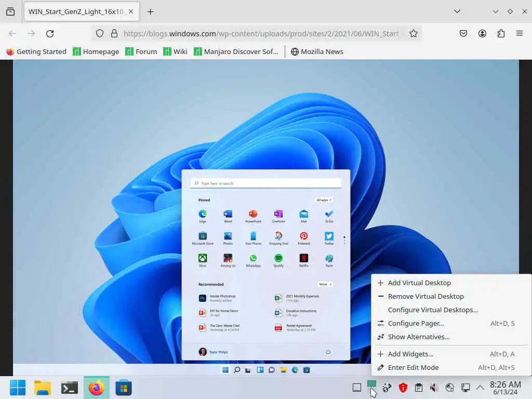Open the Firefox account menu
The height and width of the screenshot is (399, 532).
click(x=482, y=33)
